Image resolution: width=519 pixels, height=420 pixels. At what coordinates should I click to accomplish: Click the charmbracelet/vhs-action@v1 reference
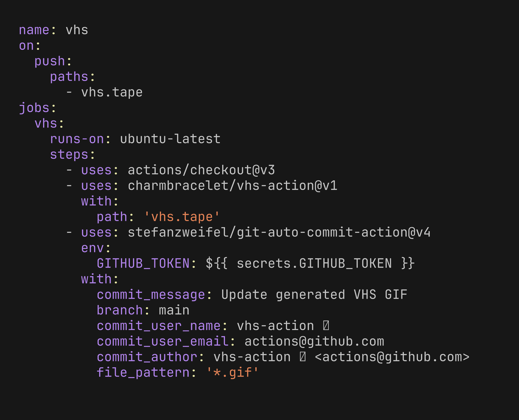[232, 186]
